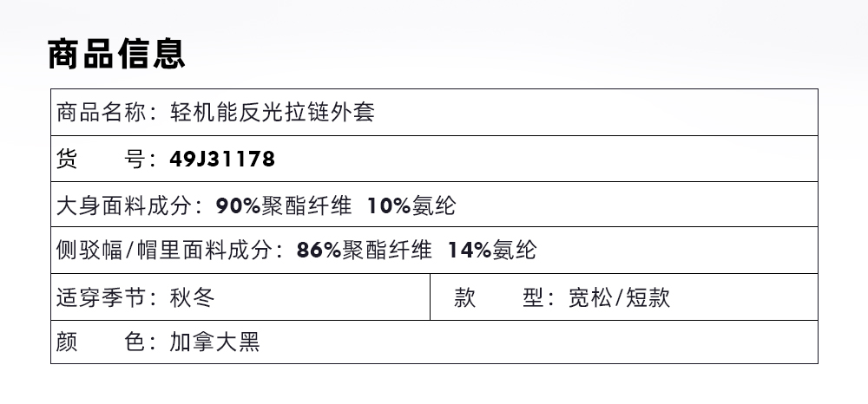Click 宽松 in the style value

tap(589, 298)
